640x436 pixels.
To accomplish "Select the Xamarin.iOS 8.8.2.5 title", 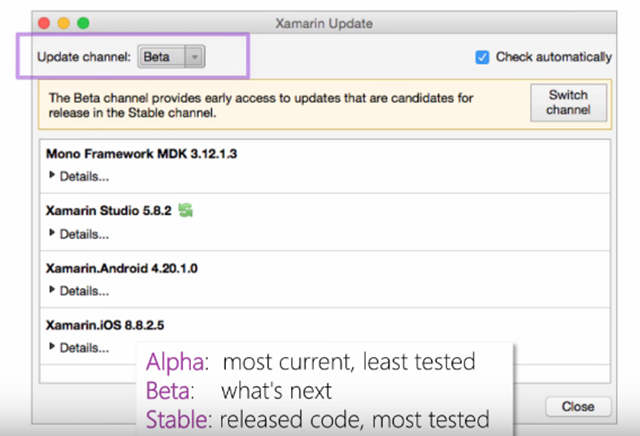I will tap(105, 325).
